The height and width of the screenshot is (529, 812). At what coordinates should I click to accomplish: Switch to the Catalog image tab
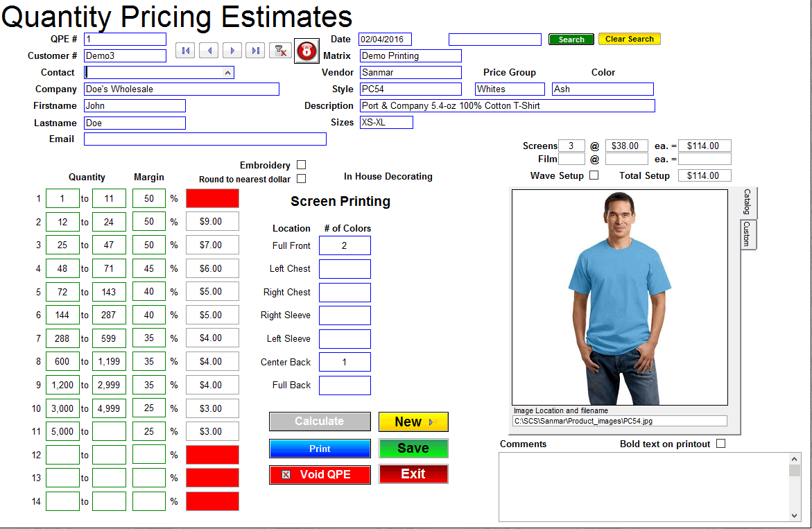point(748,202)
